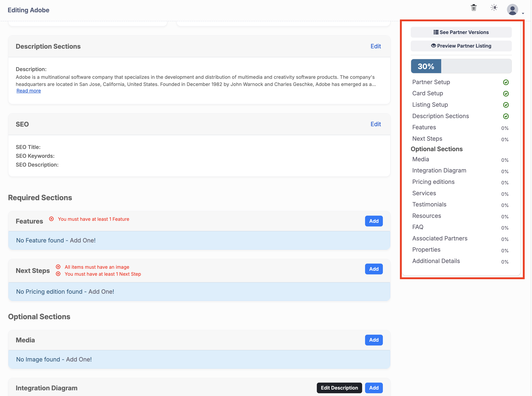
Task: Click error icon for 'at least 1 Next Step'
Action: tap(58, 274)
